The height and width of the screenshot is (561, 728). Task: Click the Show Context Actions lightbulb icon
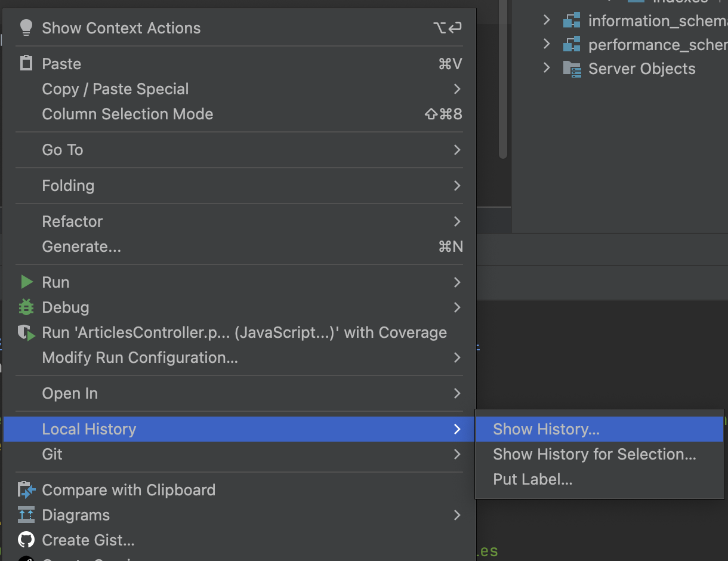click(26, 27)
